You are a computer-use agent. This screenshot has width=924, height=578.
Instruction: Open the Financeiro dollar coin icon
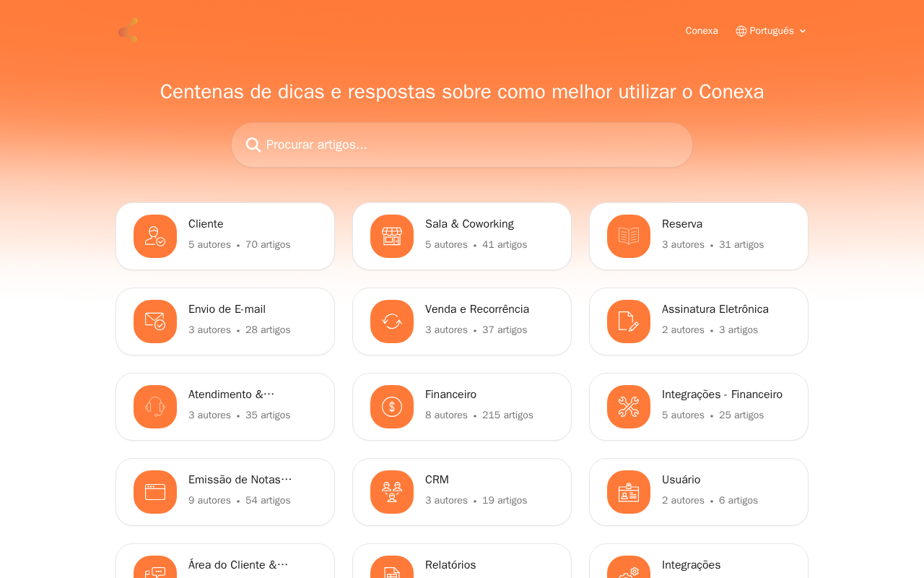click(x=392, y=407)
